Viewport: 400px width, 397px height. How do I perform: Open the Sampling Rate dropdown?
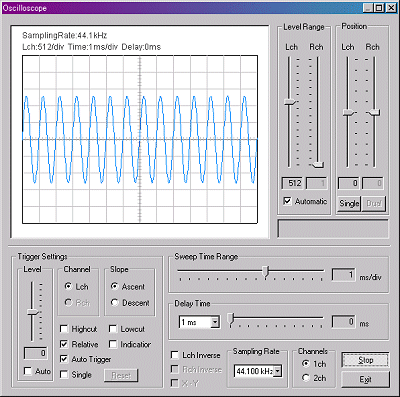[x=277, y=371]
